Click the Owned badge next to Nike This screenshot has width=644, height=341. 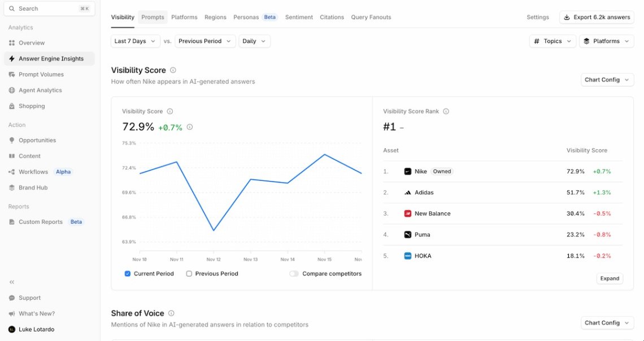tap(442, 172)
